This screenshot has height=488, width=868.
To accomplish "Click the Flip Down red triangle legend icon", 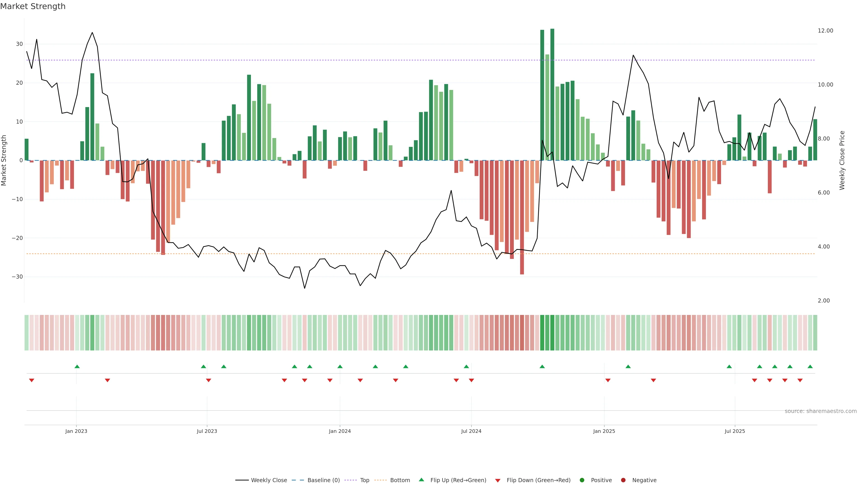I will pos(498,481).
